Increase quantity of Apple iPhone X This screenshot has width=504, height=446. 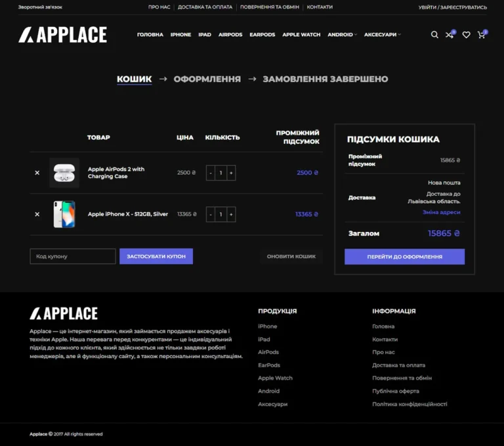click(231, 214)
